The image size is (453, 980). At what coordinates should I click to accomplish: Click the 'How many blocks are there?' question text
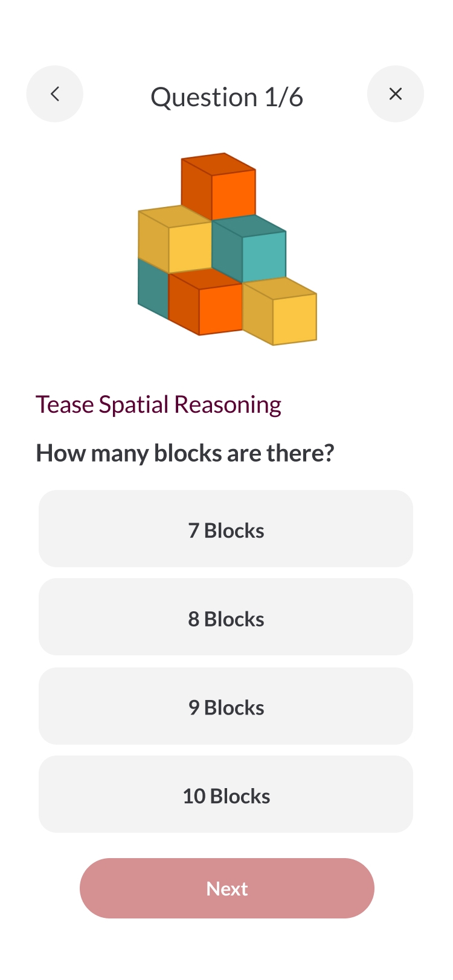click(185, 453)
